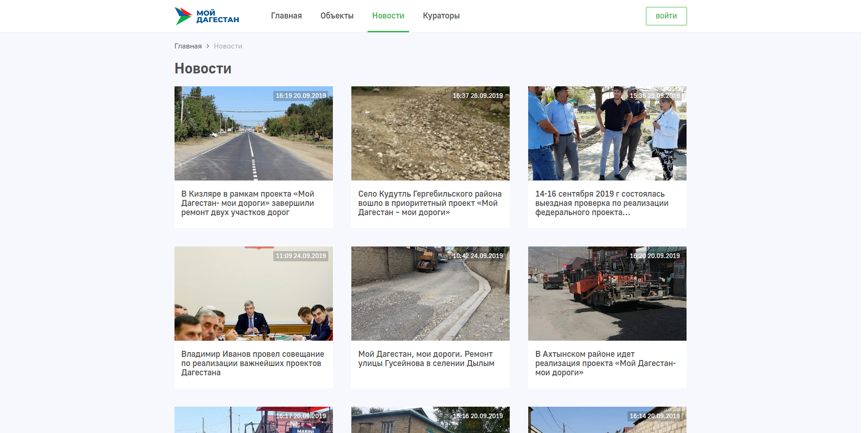
Task: Click the 16:37 26.09.2019 date label
Action: (478, 96)
